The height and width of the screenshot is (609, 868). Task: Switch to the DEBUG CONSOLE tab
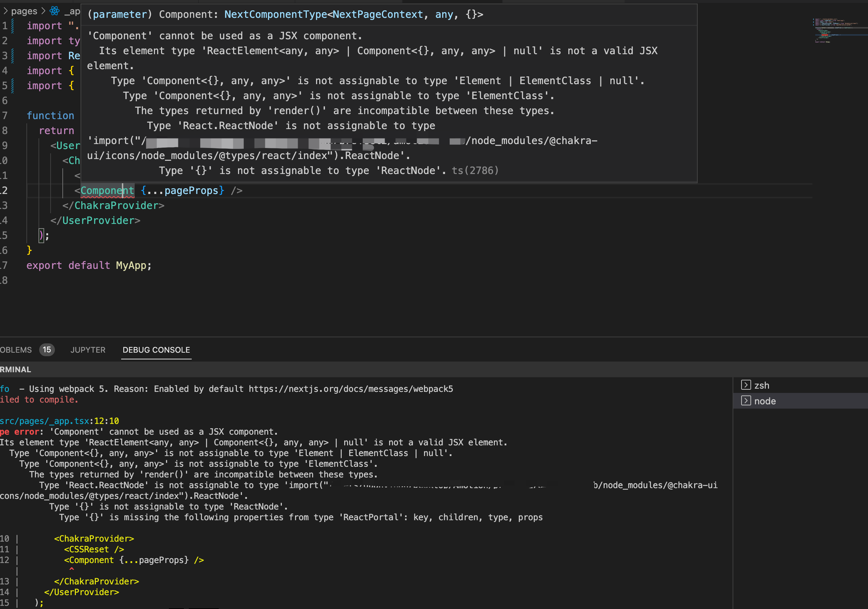[x=156, y=350]
